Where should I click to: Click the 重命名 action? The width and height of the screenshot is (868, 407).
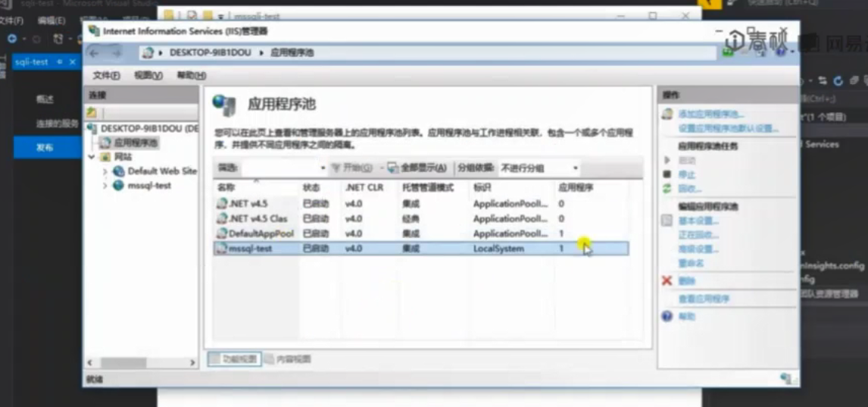point(691,264)
